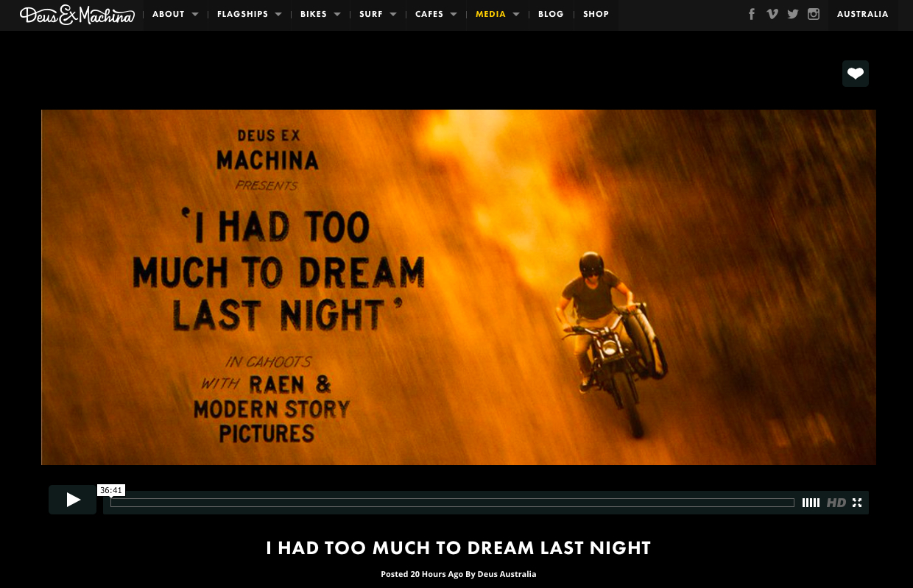This screenshot has width=913, height=588.
Task: Expand the About dropdown arrow
Action: (195, 14)
